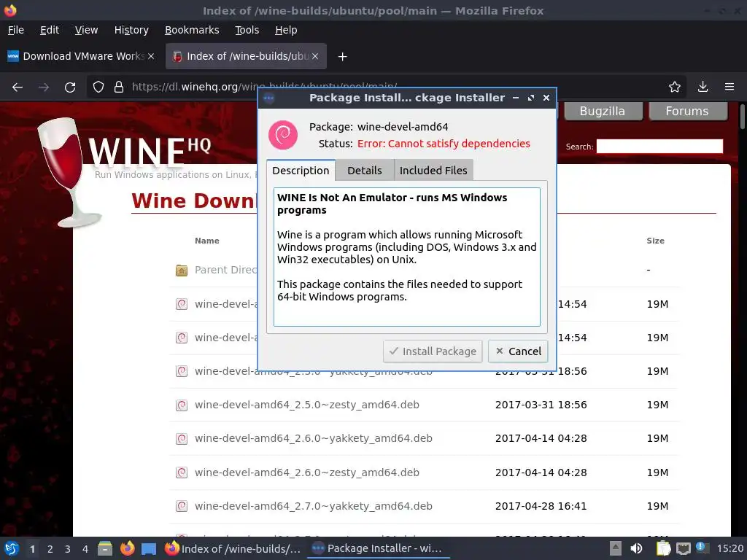Open the Edit menu
The height and width of the screenshot is (560, 747).
[x=50, y=30]
